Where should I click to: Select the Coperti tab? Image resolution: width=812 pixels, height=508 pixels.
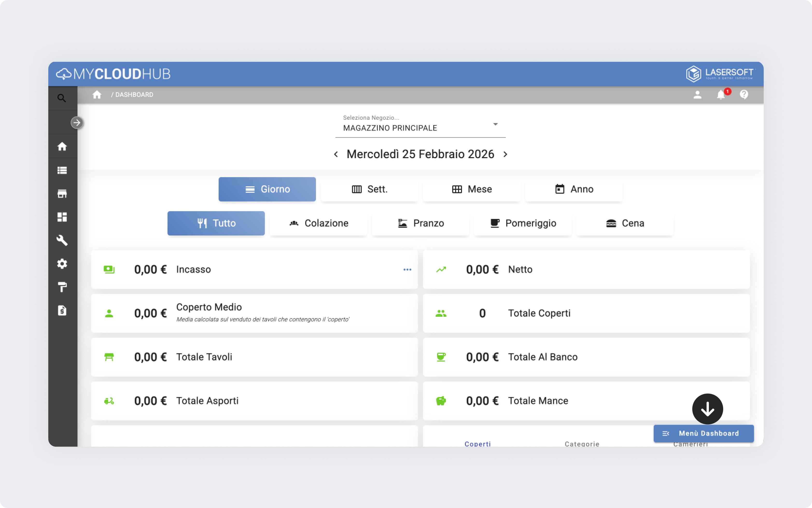tap(477, 444)
